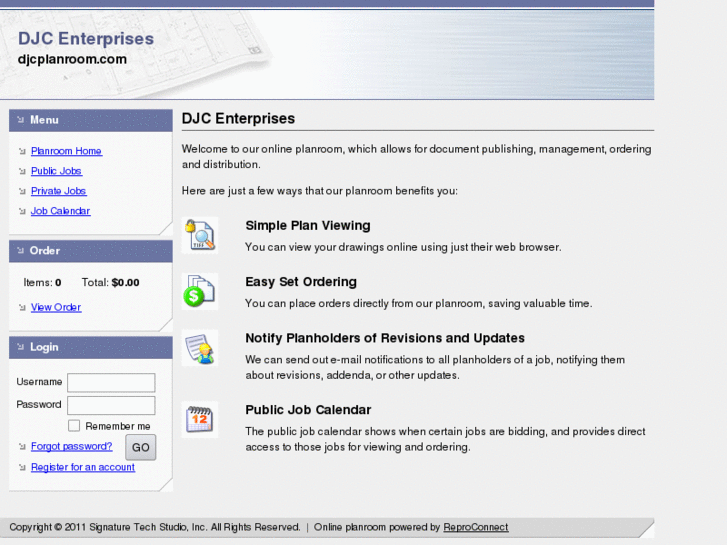Open Register for an account link
The height and width of the screenshot is (545, 727).
tap(83, 467)
